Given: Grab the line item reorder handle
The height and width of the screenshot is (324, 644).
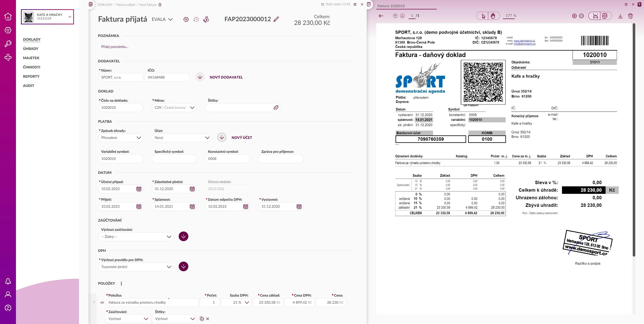Looking at the screenshot, I should (x=102, y=302).
